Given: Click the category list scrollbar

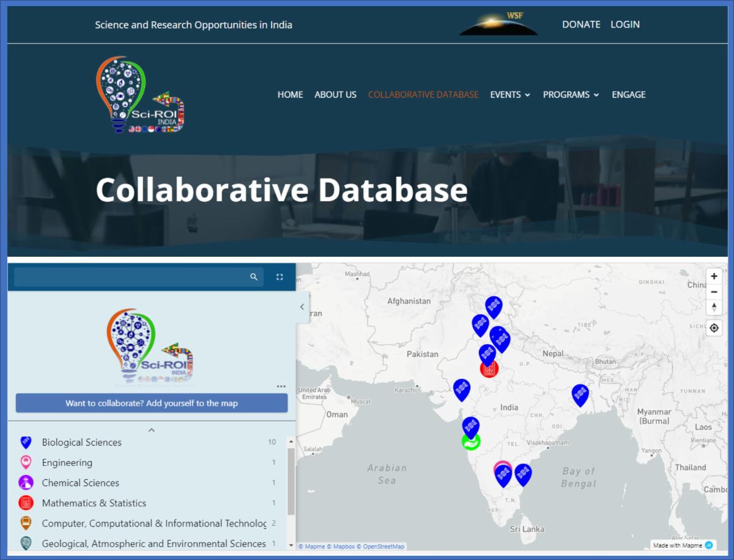Looking at the screenshot, I should click(x=291, y=483).
